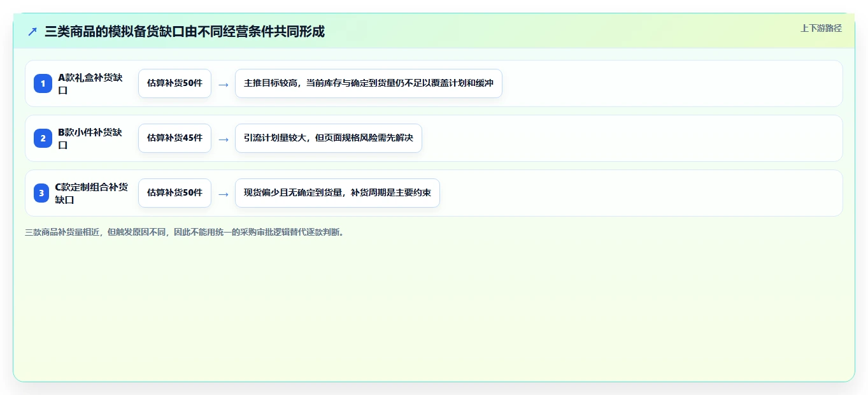Click the footnote beginning 三款商品补货量相近

click(x=185, y=233)
